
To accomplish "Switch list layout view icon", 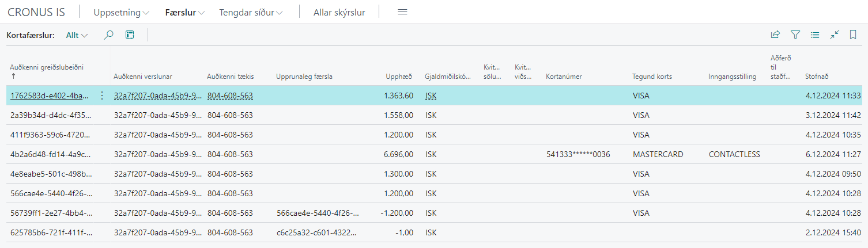I will tap(815, 35).
